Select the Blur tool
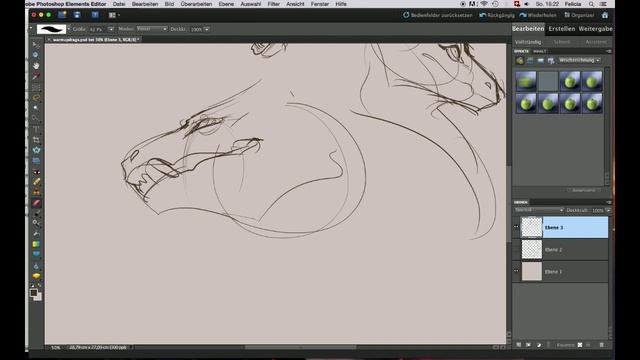The height and width of the screenshot is (360, 640). [36, 266]
